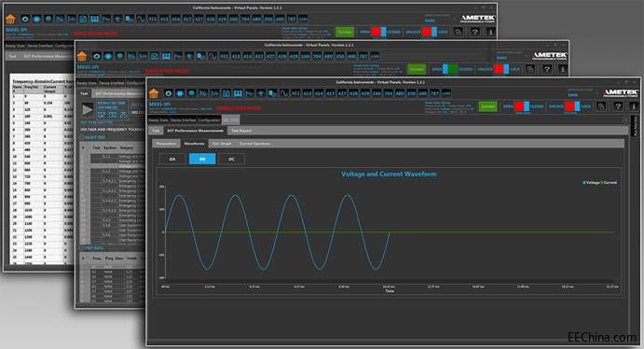The image size is (644, 349).
Task: Open the Parameters tab
Action: coord(166,144)
